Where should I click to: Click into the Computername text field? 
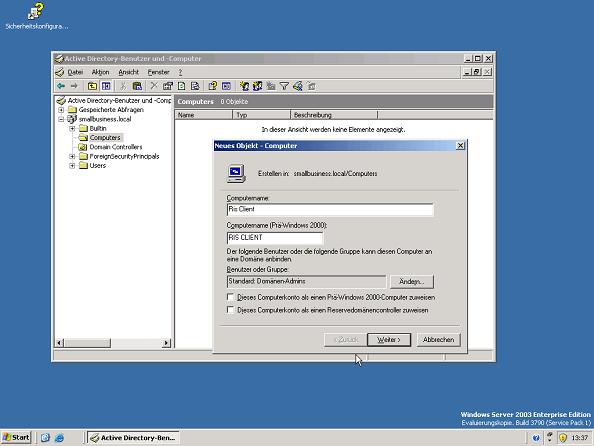[x=330, y=210]
